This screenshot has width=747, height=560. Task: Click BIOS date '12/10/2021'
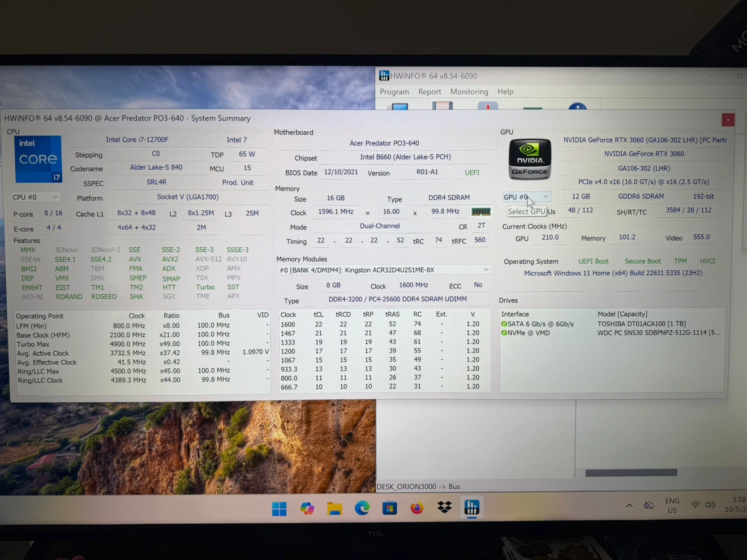tap(341, 172)
